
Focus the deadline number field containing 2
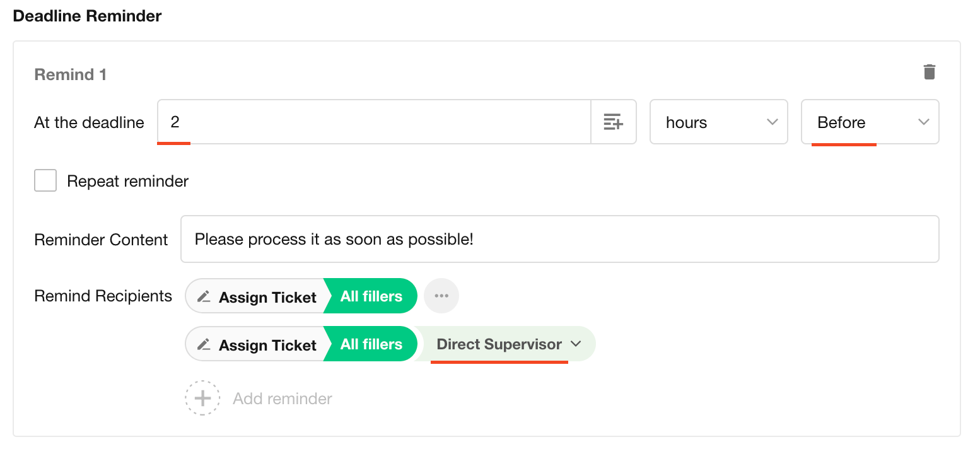[373, 122]
